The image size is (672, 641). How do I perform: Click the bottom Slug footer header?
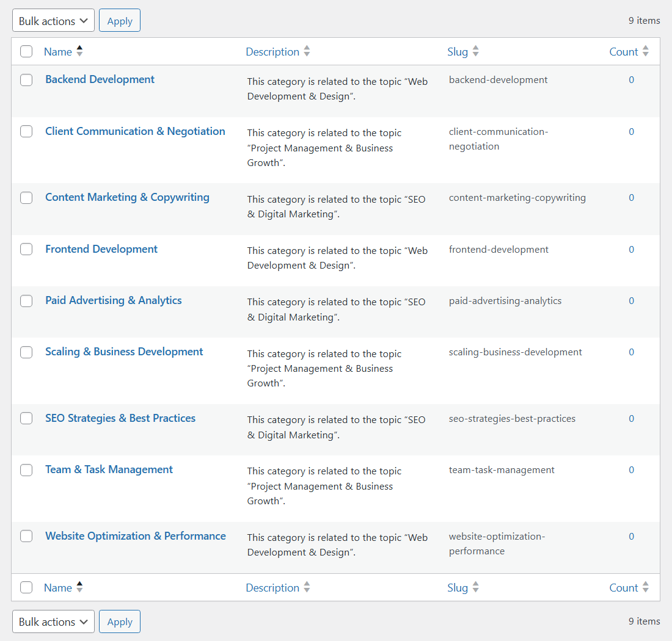coord(458,587)
